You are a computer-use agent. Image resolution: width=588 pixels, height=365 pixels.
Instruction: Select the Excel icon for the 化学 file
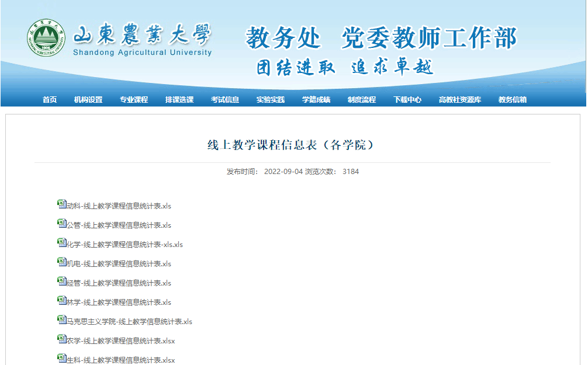point(61,242)
